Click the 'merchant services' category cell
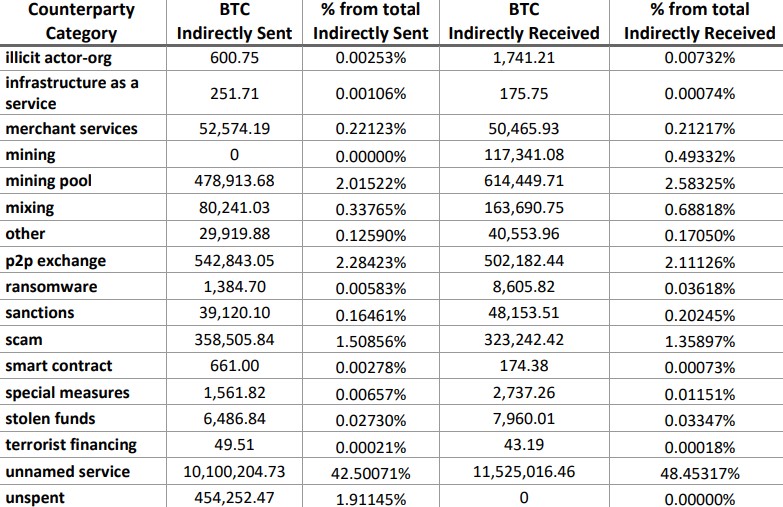 72,129
